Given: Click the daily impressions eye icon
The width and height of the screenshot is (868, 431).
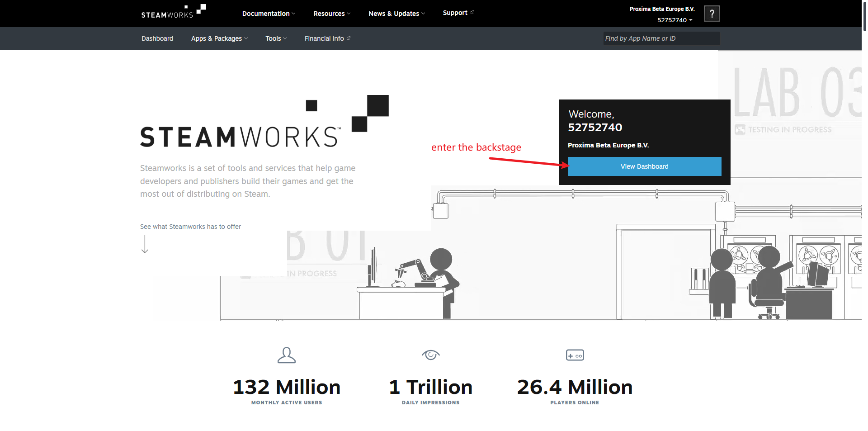Looking at the screenshot, I should [430, 355].
